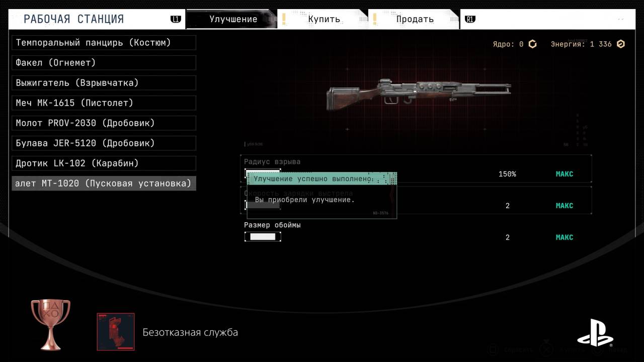Open the Безотказная служба trophy thumbnail
The image size is (644, 362).
pos(116,332)
